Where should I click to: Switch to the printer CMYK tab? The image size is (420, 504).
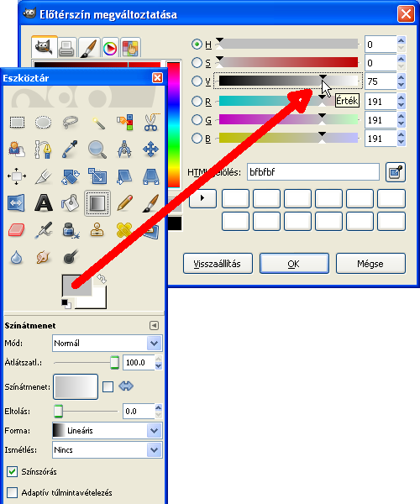(x=67, y=48)
